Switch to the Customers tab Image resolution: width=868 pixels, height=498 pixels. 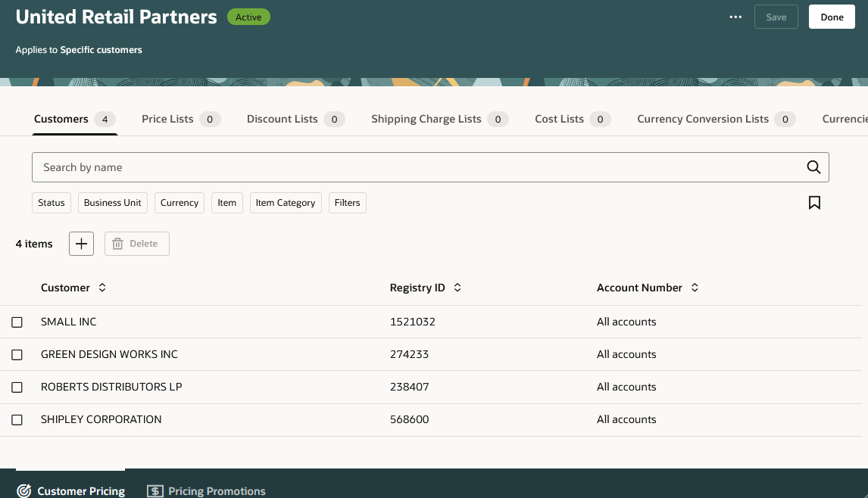coord(75,119)
